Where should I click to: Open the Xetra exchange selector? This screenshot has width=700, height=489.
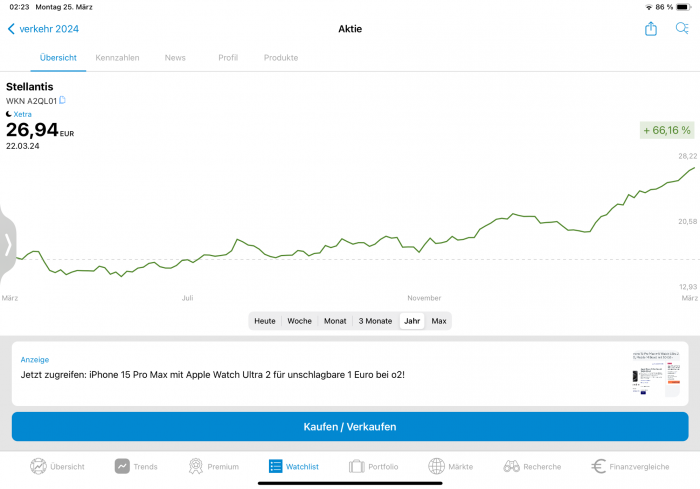click(22, 114)
